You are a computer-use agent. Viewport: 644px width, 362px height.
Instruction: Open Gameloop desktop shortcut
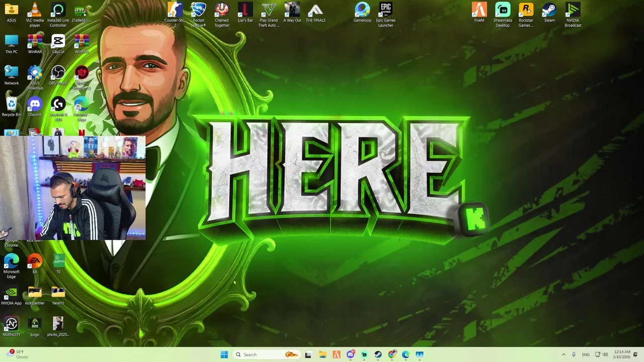(x=362, y=13)
